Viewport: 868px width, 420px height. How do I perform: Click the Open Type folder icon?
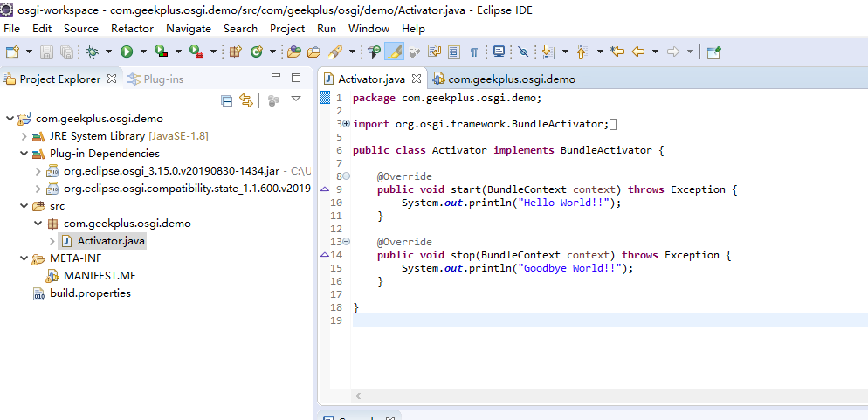tap(294, 52)
